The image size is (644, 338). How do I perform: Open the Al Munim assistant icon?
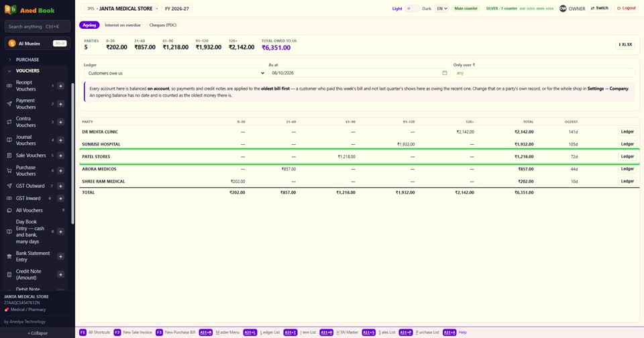(12, 43)
